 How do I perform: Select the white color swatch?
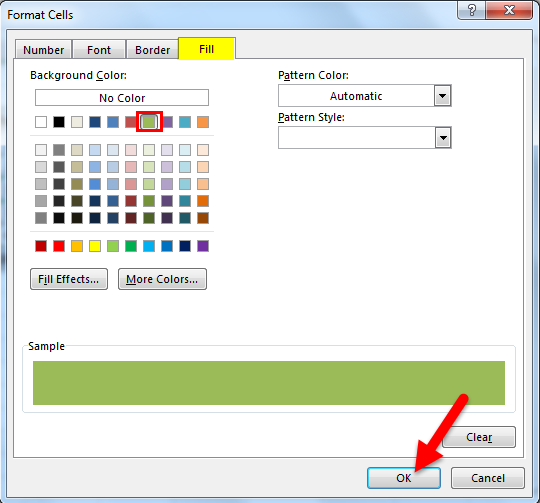click(41, 122)
